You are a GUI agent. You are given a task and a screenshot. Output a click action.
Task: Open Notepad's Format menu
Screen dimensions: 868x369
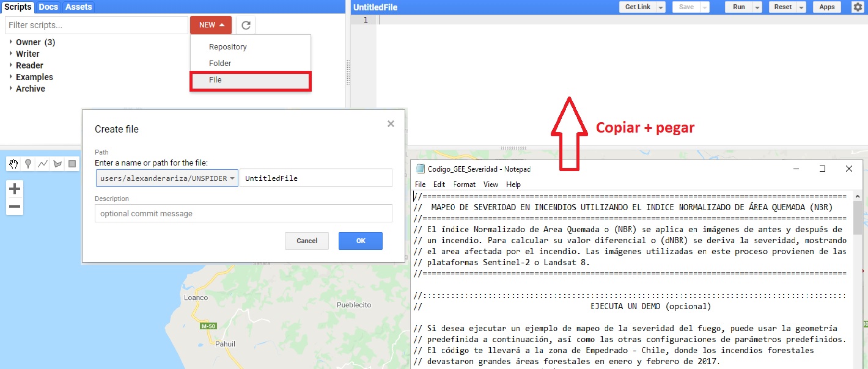465,184
